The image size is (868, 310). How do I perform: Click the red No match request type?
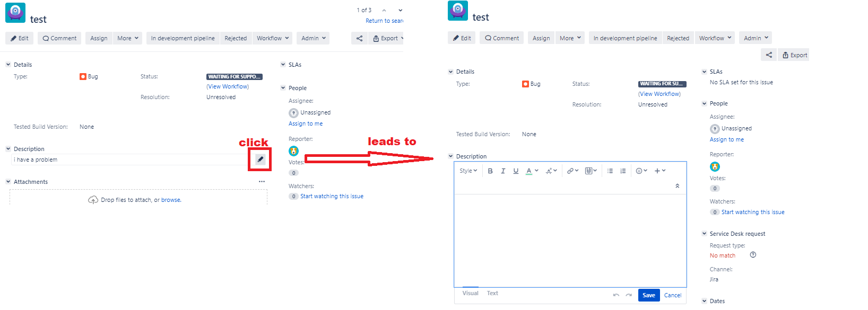coord(723,255)
